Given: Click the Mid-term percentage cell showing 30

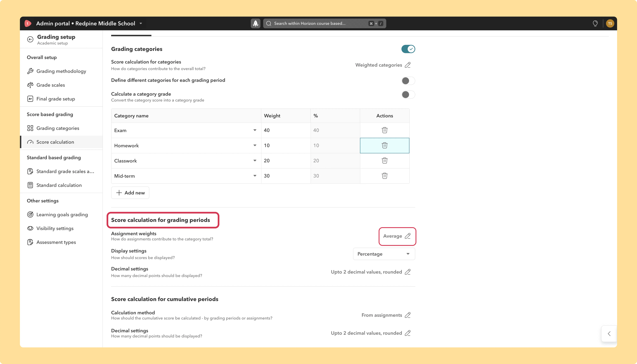Looking at the screenshot, I should click(335, 176).
